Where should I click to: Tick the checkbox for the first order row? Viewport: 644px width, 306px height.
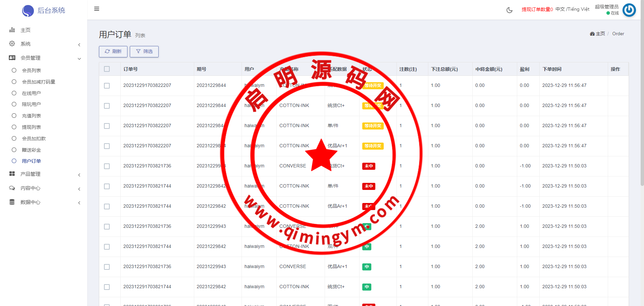[107, 86]
